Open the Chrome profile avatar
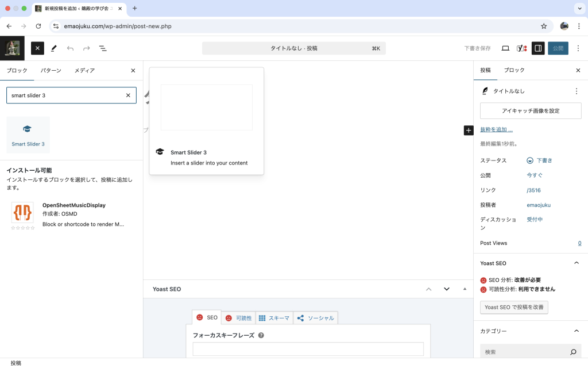The width and height of the screenshot is (588, 368). click(564, 26)
